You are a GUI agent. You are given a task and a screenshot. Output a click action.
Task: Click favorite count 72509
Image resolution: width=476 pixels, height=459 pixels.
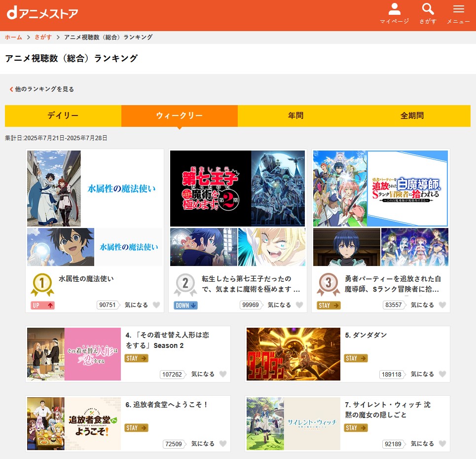click(174, 444)
